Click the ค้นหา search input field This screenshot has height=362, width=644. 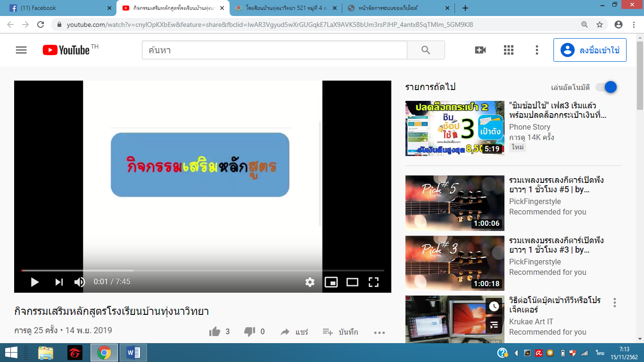tap(274, 50)
